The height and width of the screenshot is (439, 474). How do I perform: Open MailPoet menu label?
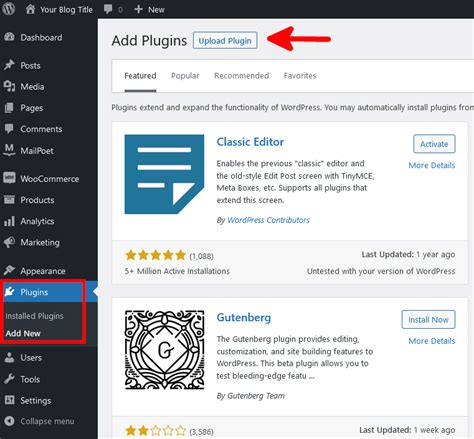[x=37, y=151]
